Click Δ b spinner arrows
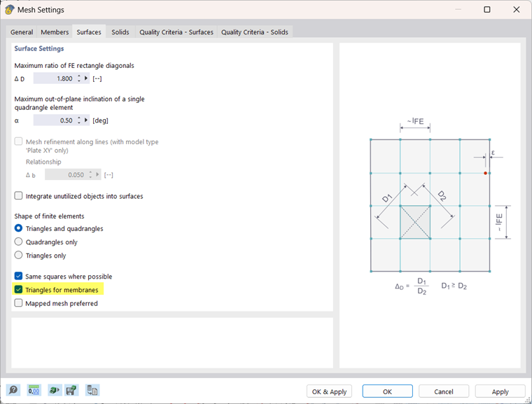The image size is (532, 404). [x=90, y=174]
